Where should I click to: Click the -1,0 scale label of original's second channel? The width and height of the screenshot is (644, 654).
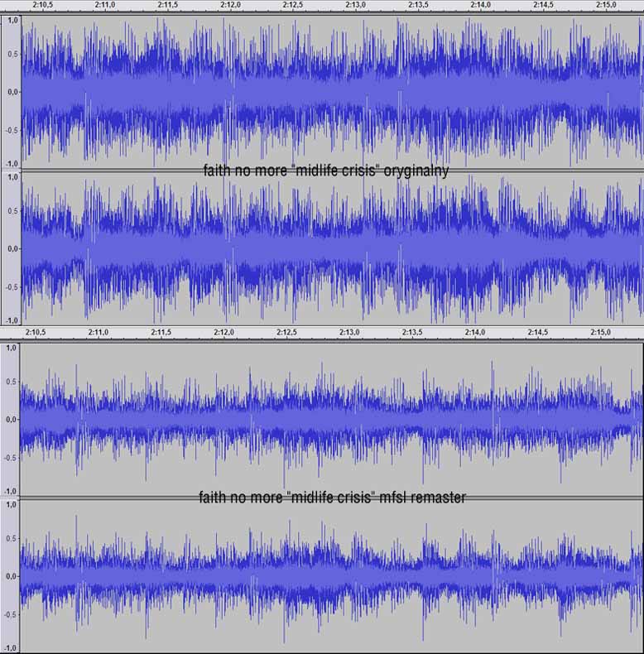pos(12,320)
